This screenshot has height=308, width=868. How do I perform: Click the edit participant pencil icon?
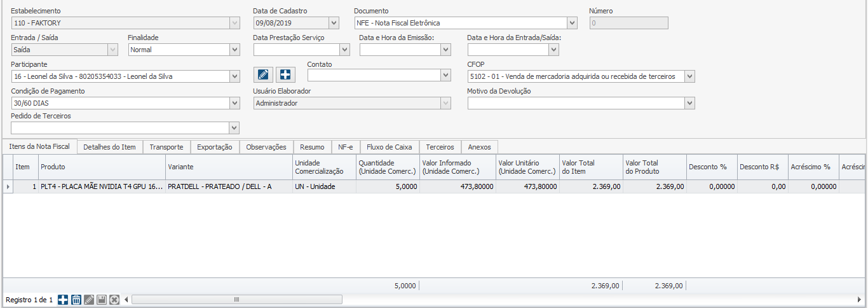pyautogui.click(x=264, y=74)
